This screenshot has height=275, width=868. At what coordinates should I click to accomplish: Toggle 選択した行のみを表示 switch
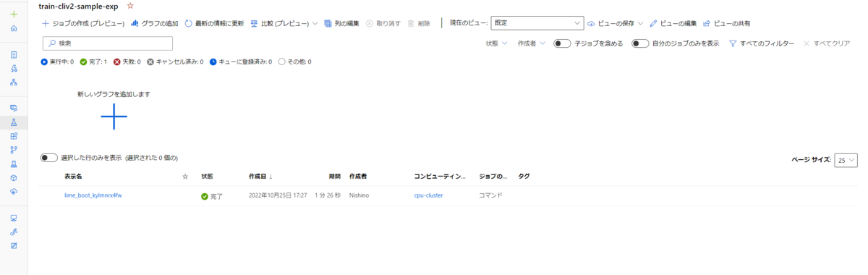(x=50, y=158)
